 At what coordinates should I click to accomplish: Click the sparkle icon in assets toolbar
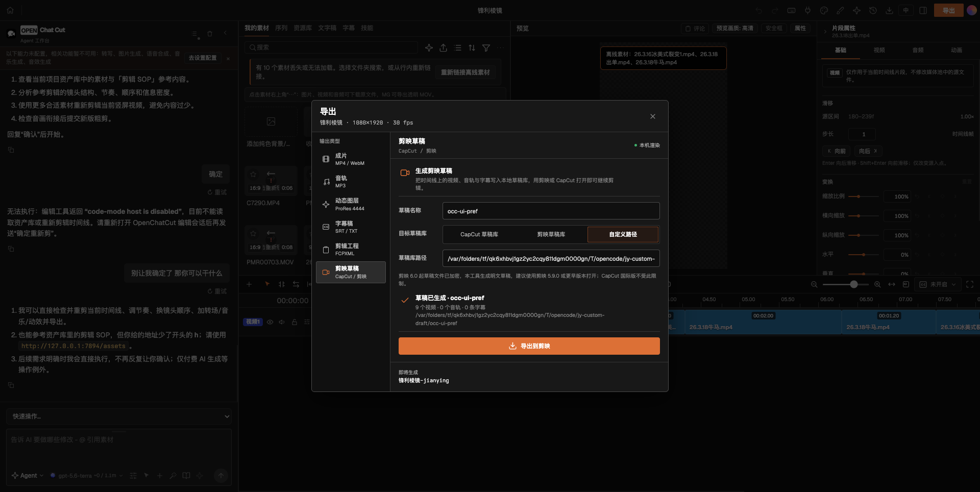(x=429, y=47)
